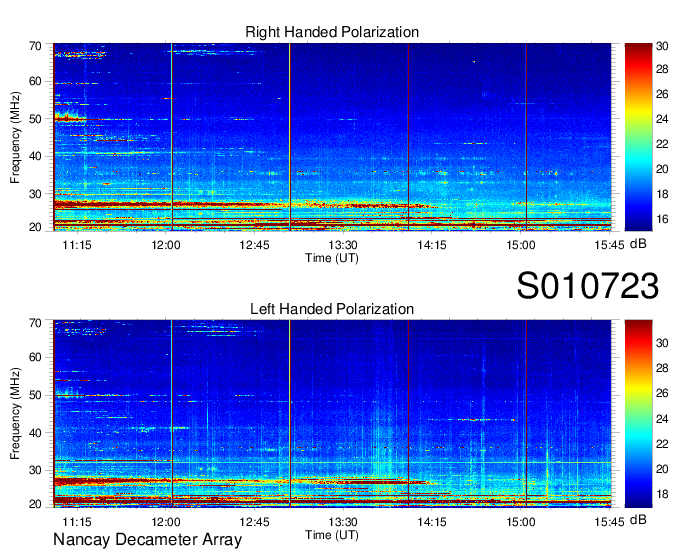
Task: Click the "dB" unit label of the top colorbar
Action: coord(638,244)
